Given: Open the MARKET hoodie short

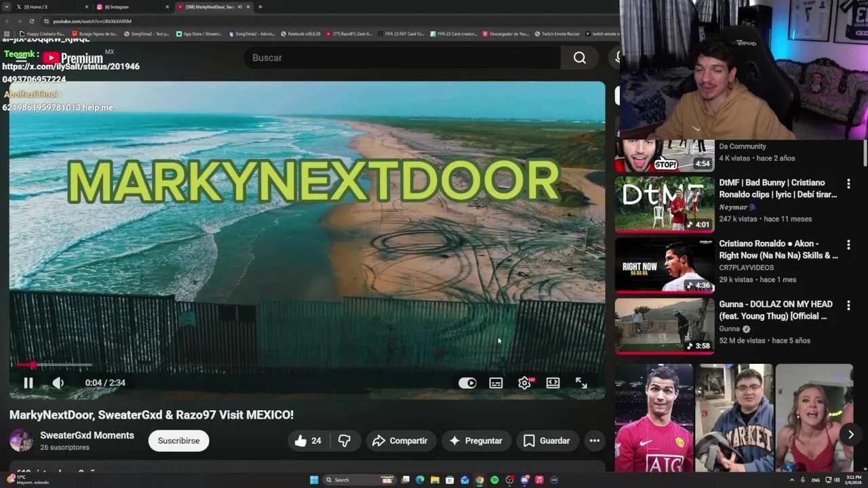Looking at the screenshot, I should click(734, 418).
